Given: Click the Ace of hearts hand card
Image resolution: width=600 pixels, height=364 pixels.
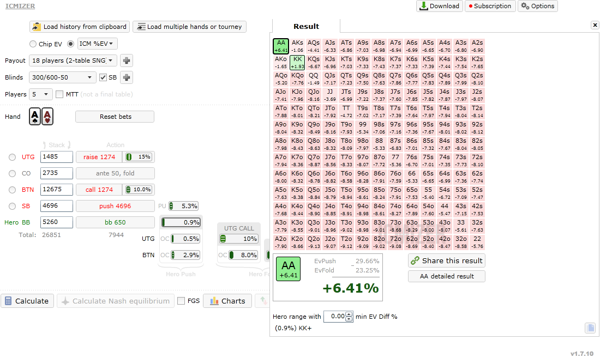Looking at the screenshot, I should [x=47, y=116].
